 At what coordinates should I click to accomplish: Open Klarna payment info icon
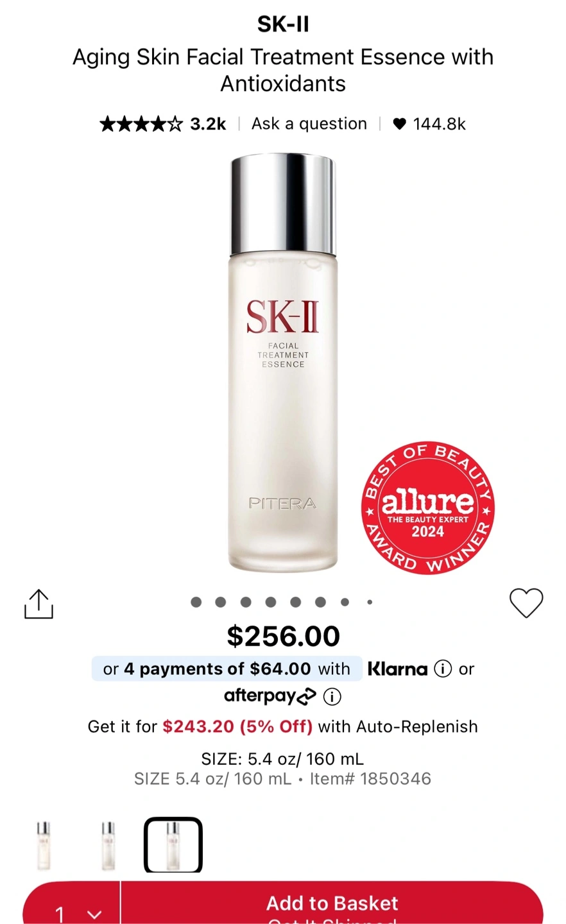443,669
